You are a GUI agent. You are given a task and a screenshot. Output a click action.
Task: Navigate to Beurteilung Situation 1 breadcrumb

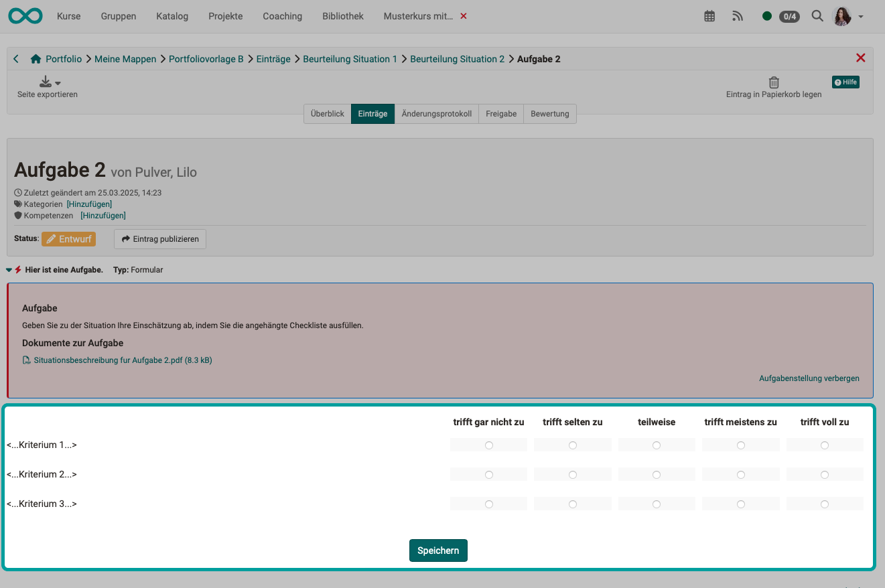350,58
